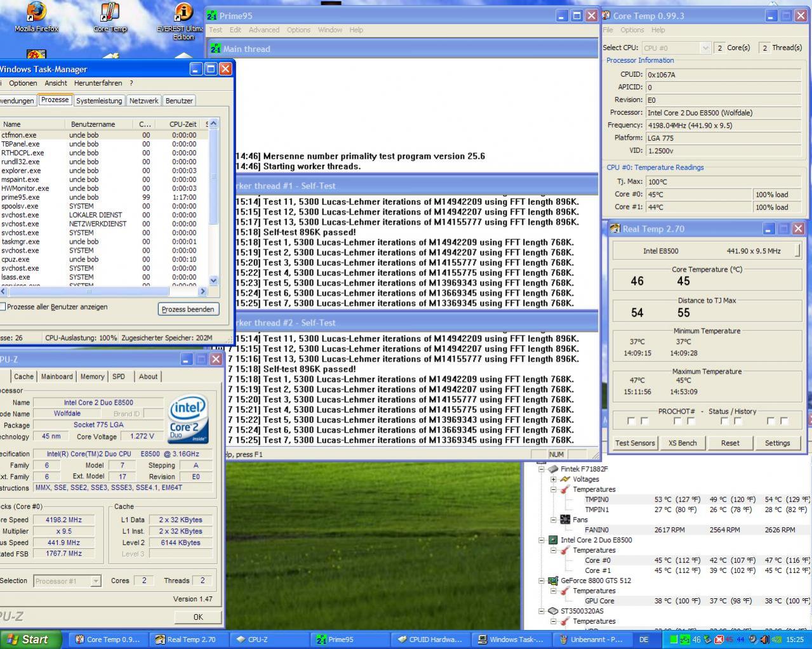Click Prozess beenden button
This screenshot has height=649, width=812.
coord(188,309)
